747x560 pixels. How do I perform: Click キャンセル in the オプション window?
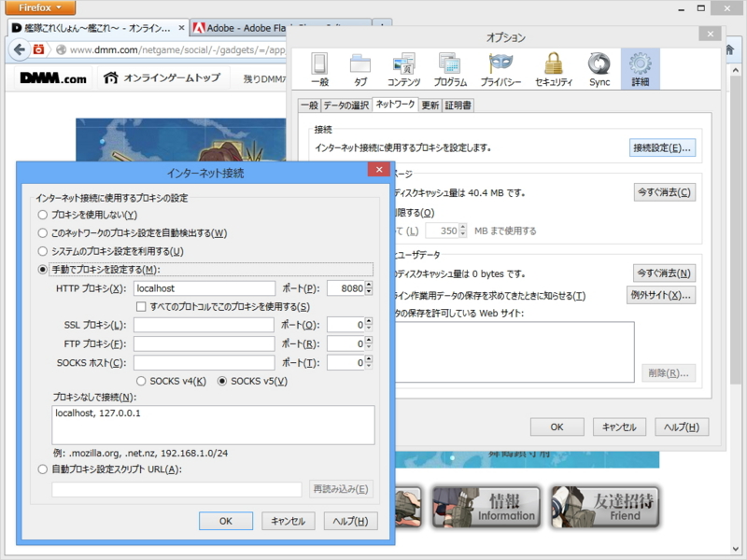point(619,427)
